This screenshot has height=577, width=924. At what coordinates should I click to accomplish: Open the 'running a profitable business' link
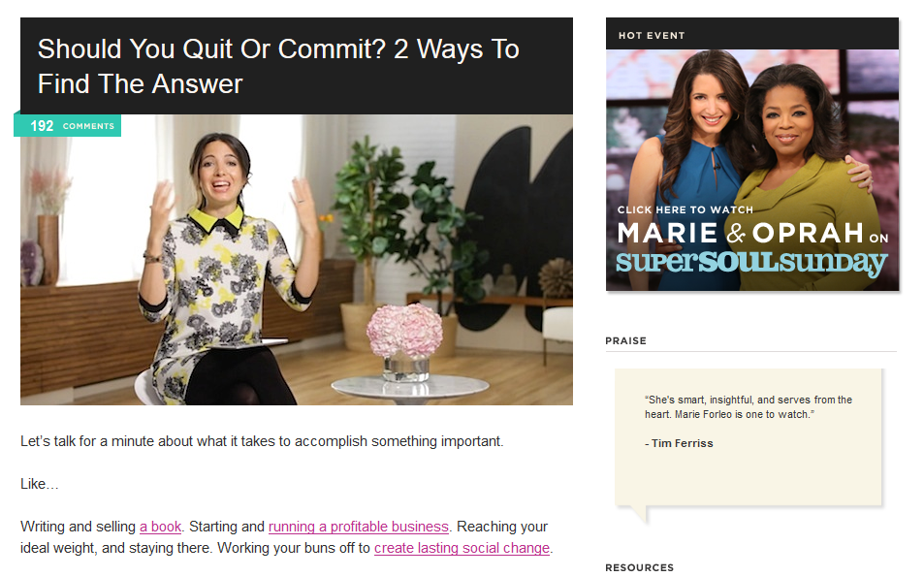coord(359,527)
